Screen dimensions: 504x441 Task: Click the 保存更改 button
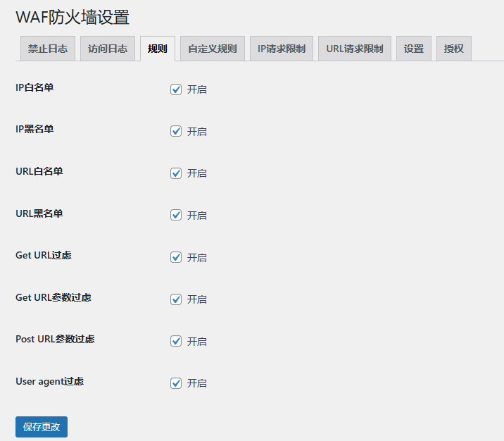pyautogui.click(x=42, y=427)
